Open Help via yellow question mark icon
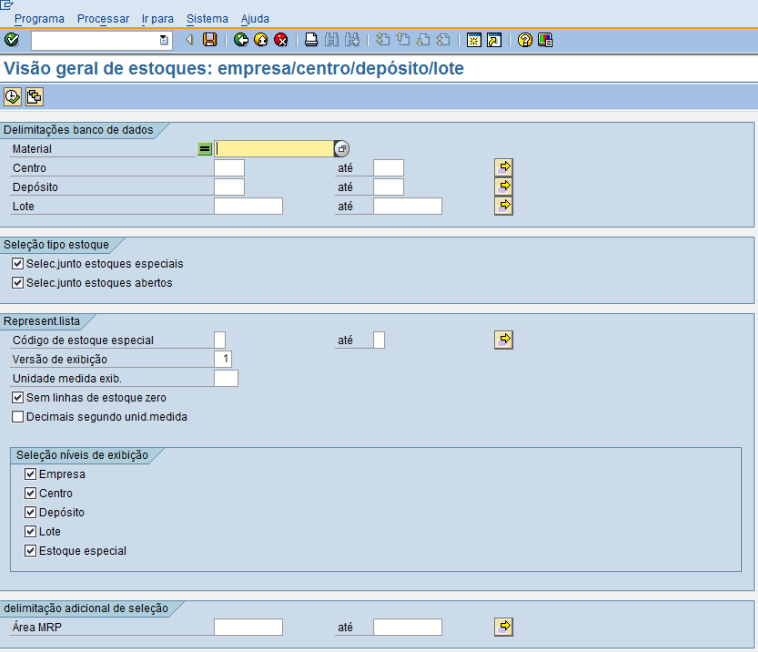Viewport: 758px width, 652px height. pos(525,40)
